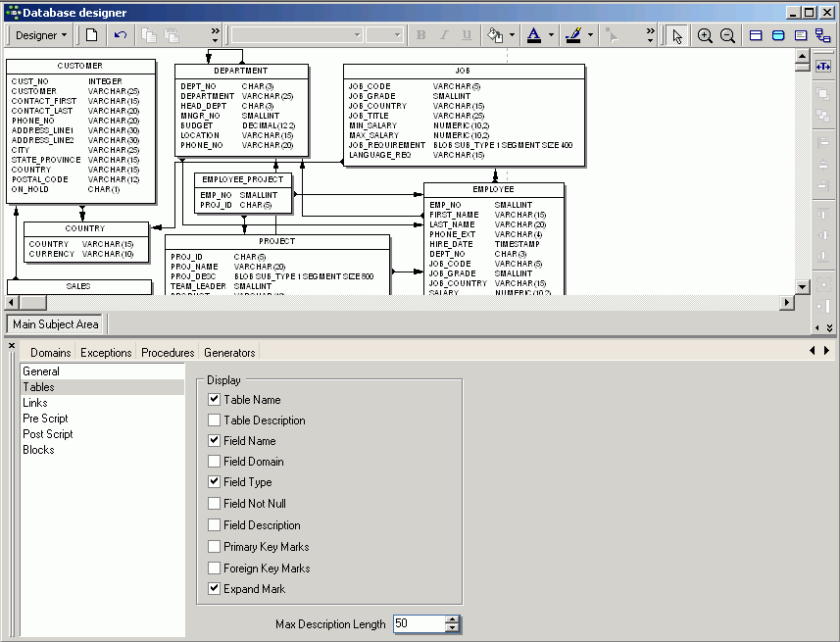Viewport: 840px width, 642px height.
Task: Enable the Foreign Key Marks checkbox
Action: pos(214,568)
